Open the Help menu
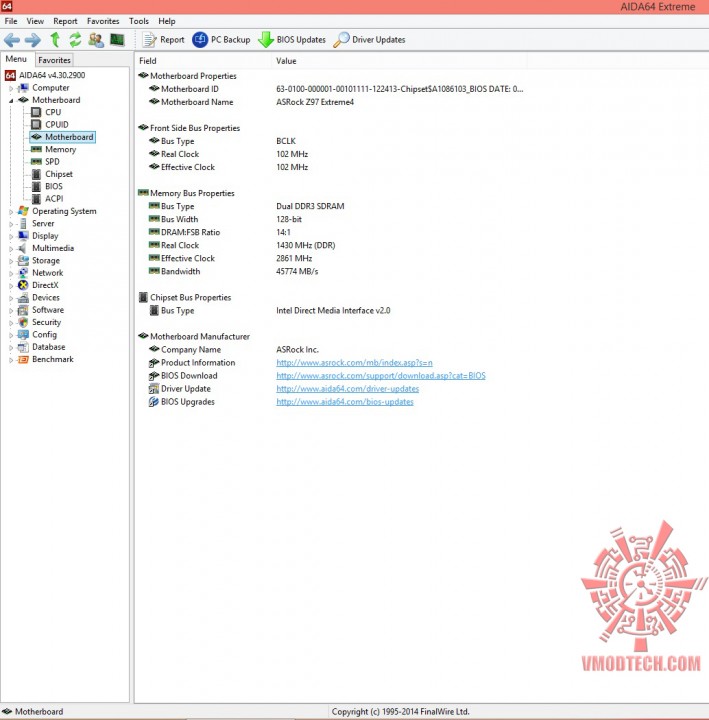The width and height of the screenshot is (709, 720). tap(167, 21)
